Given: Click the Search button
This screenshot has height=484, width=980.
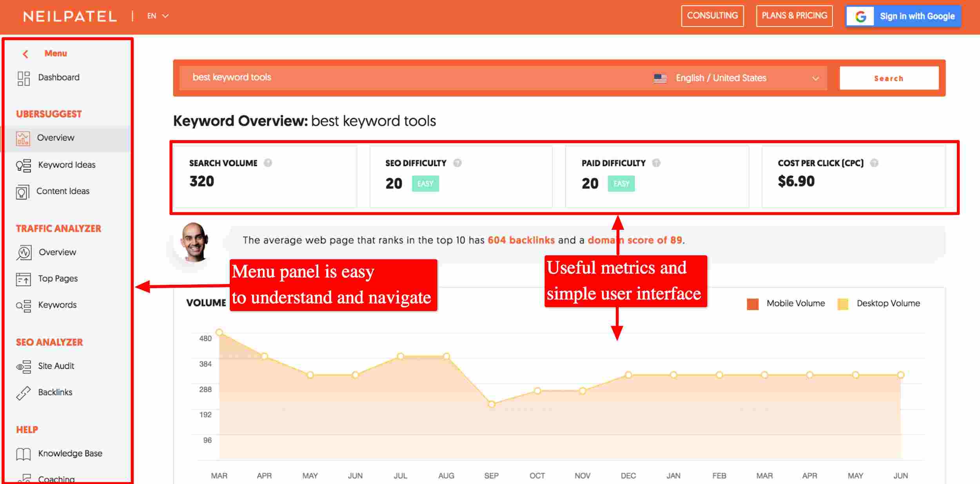Looking at the screenshot, I should click(x=889, y=78).
